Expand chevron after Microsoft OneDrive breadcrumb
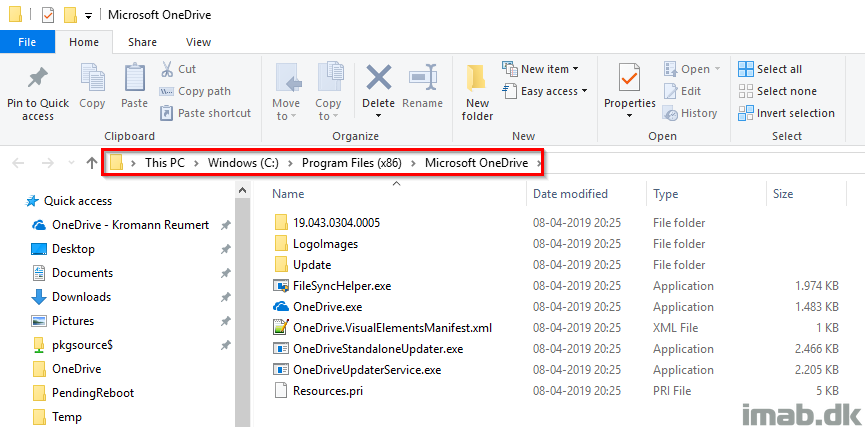Screen dimensions: 865x427 (538, 163)
